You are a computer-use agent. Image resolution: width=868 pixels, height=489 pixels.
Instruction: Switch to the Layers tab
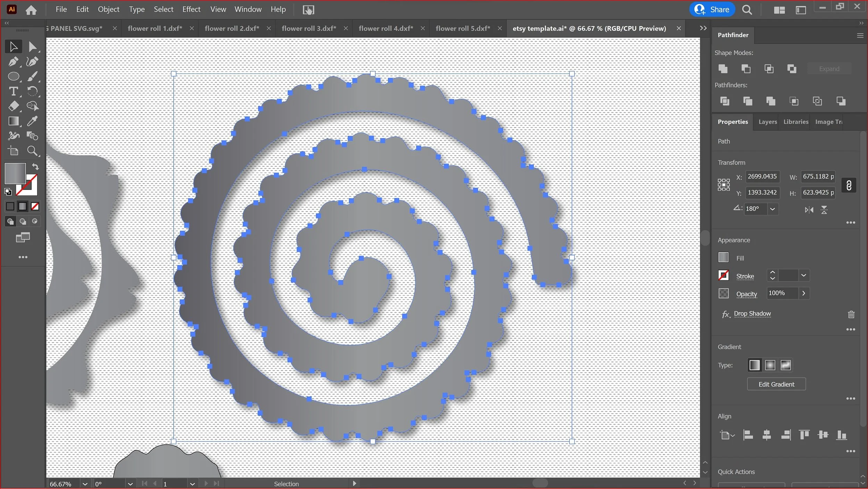pyautogui.click(x=767, y=122)
